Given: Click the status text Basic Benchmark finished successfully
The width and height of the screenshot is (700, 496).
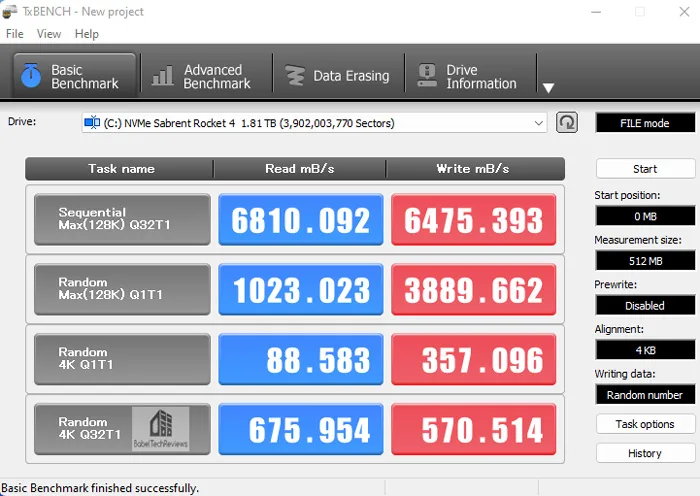Looking at the screenshot, I should (100, 488).
